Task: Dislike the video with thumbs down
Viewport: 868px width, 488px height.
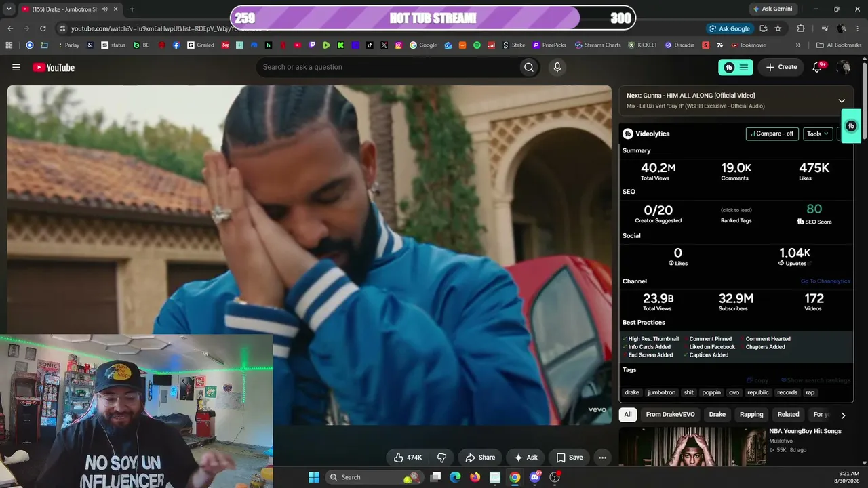Action: [x=441, y=457]
